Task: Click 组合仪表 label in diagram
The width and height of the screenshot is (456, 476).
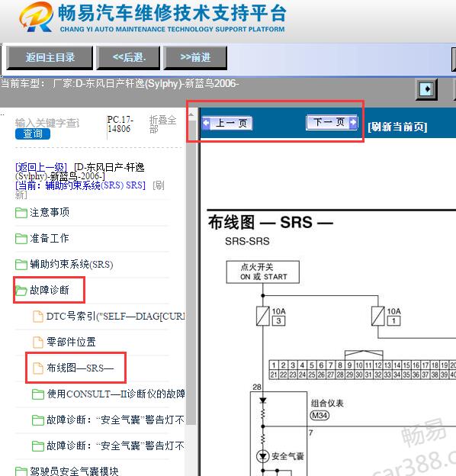Action: tap(327, 403)
